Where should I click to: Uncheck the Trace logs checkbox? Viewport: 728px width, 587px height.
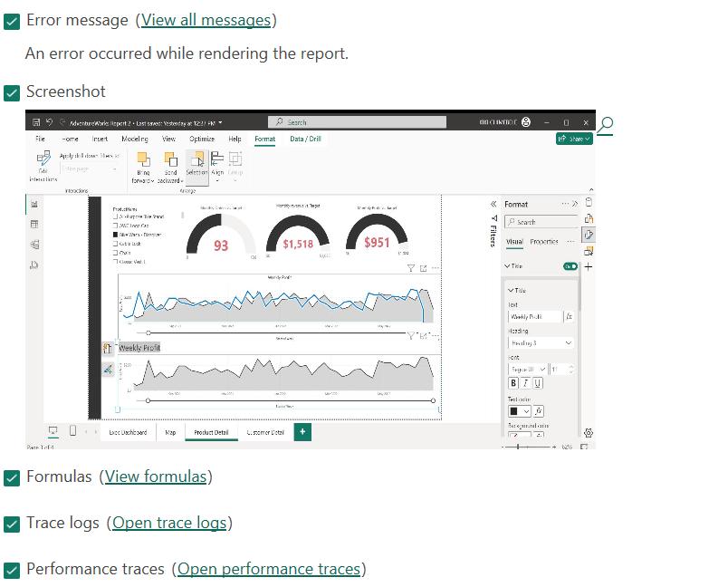12,524
